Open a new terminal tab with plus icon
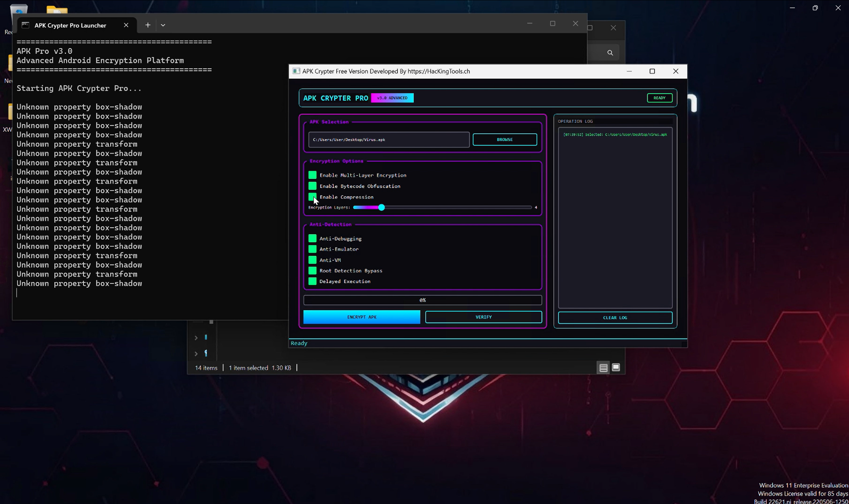The height and width of the screenshot is (504, 849). tap(148, 25)
